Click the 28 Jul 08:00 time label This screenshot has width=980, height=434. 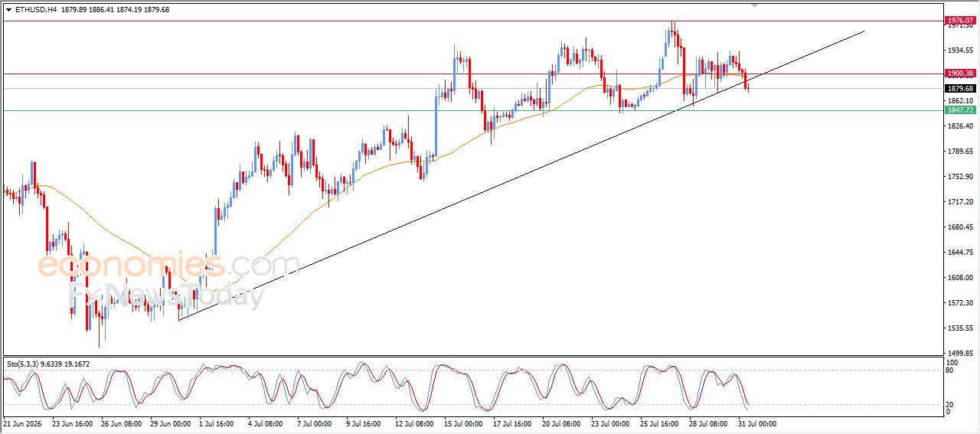[710, 423]
